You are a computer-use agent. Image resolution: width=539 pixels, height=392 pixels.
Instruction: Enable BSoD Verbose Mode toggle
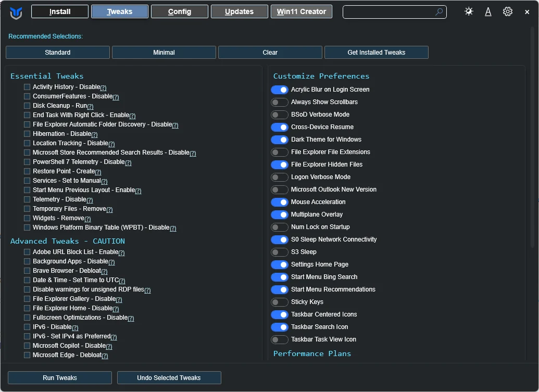280,115
